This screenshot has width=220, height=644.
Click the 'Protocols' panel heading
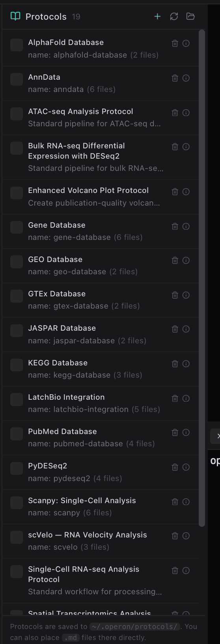coord(46,17)
